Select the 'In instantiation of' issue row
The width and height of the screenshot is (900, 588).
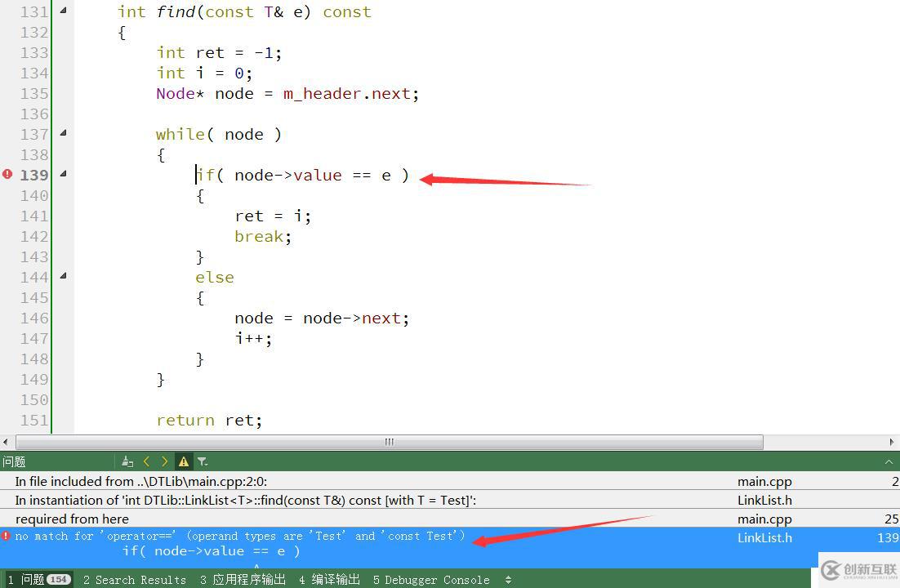450,500
